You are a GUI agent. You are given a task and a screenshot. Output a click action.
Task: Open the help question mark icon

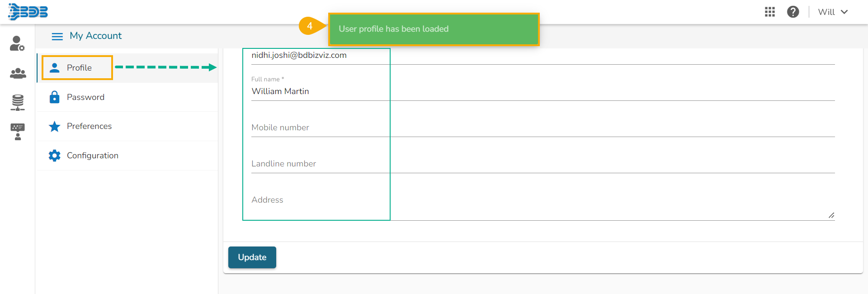pos(793,12)
